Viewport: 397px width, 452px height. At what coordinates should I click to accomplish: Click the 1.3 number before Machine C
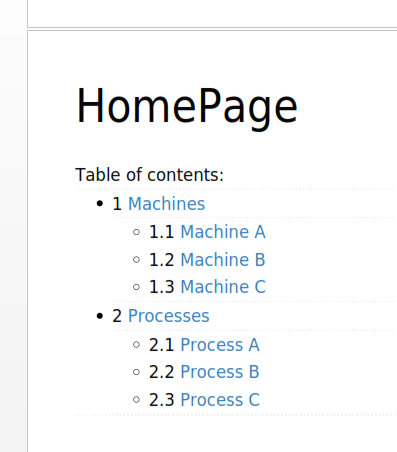point(162,287)
